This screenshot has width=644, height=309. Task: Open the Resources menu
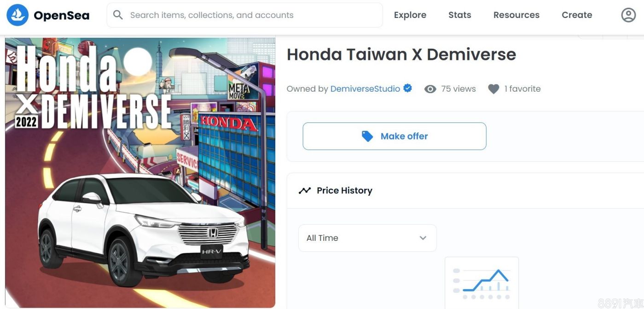(x=516, y=15)
